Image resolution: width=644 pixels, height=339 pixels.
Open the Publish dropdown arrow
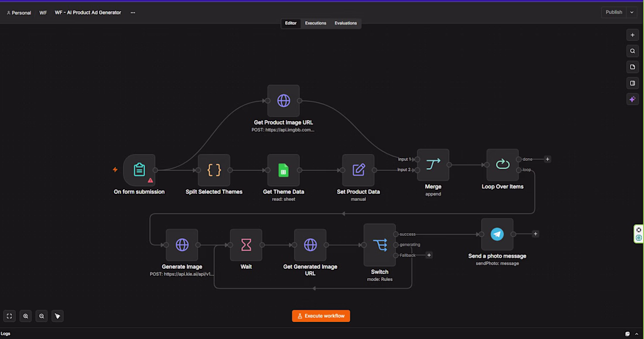pos(632,12)
